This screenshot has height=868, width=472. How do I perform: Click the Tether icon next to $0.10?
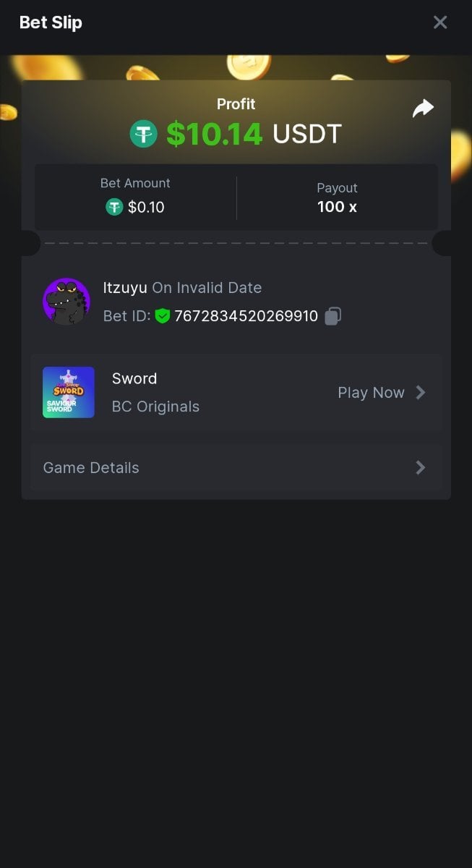[114, 208]
